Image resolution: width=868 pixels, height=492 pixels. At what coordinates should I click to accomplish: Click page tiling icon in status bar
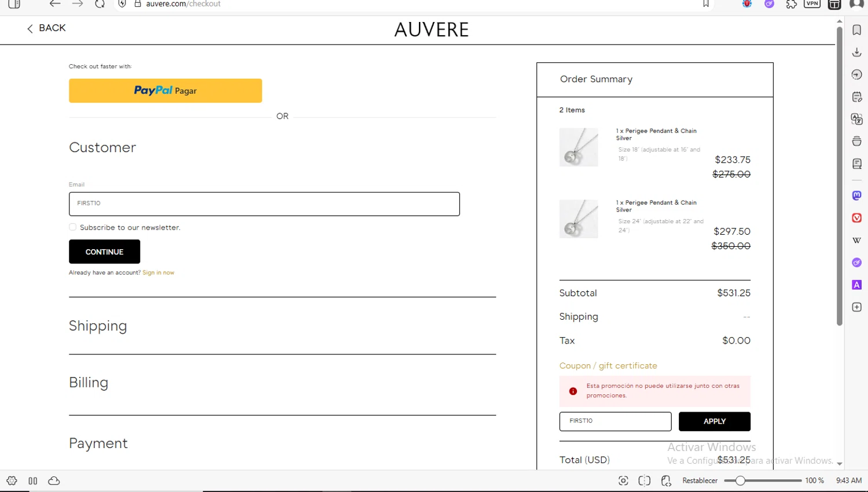tap(645, 481)
